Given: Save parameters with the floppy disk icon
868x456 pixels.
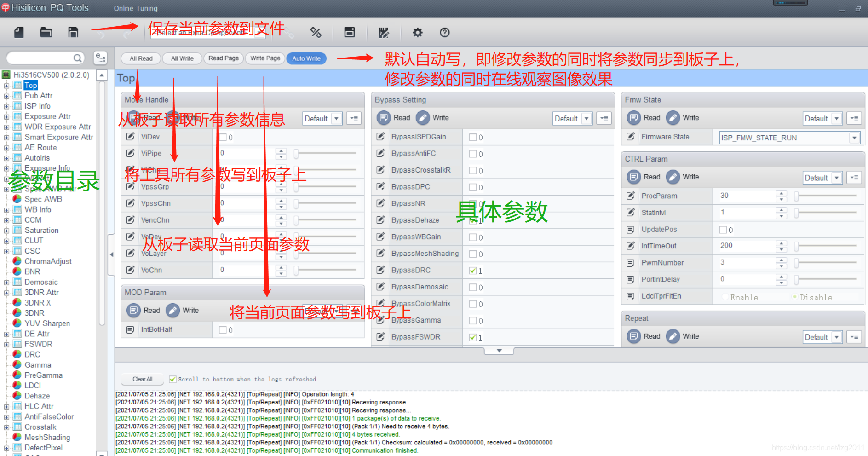Looking at the screenshot, I should tap(73, 32).
